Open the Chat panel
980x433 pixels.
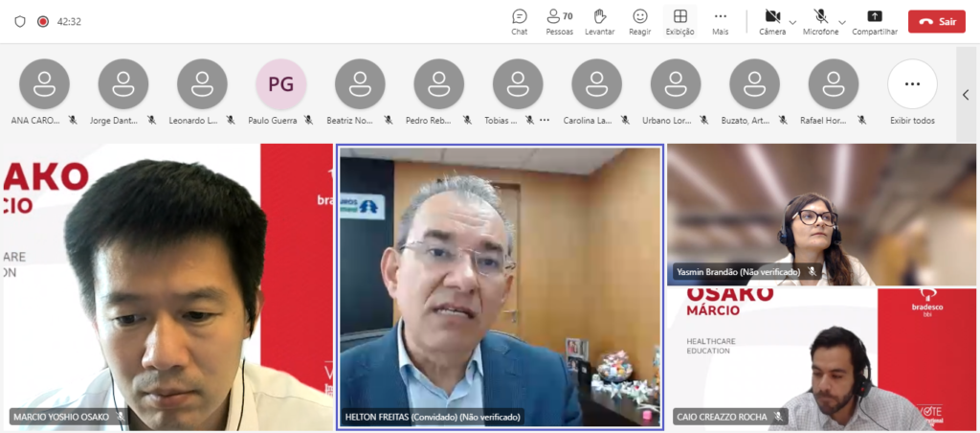click(x=520, y=21)
